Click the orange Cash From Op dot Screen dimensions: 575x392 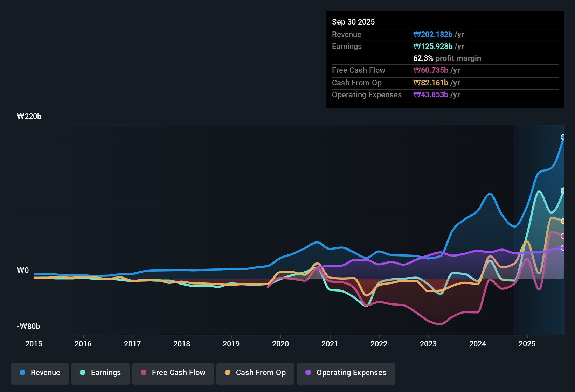(228, 373)
